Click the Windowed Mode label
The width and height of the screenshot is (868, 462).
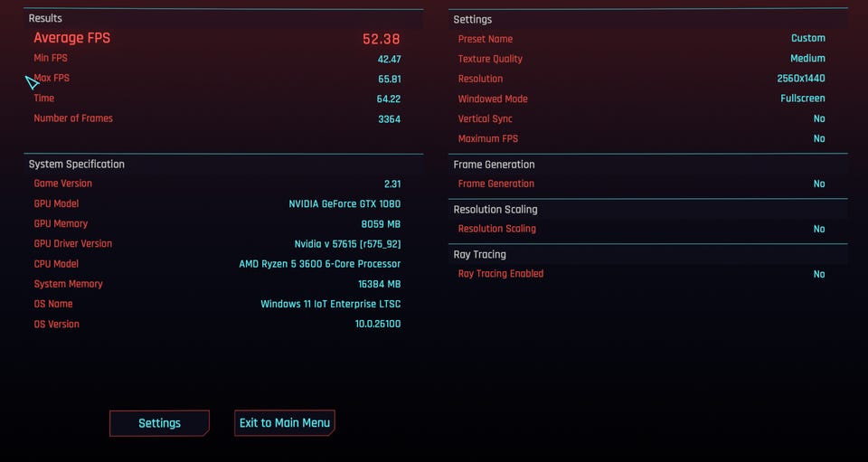(493, 99)
